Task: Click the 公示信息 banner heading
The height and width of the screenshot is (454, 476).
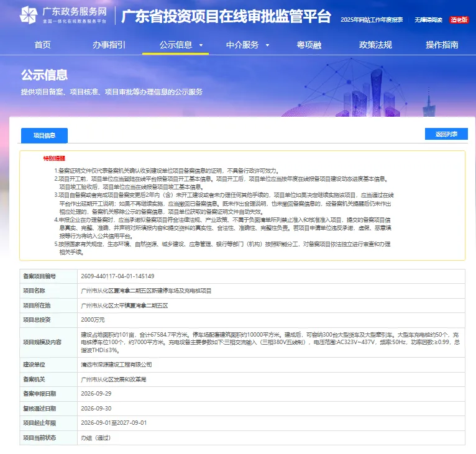Action: tap(44, 75)
